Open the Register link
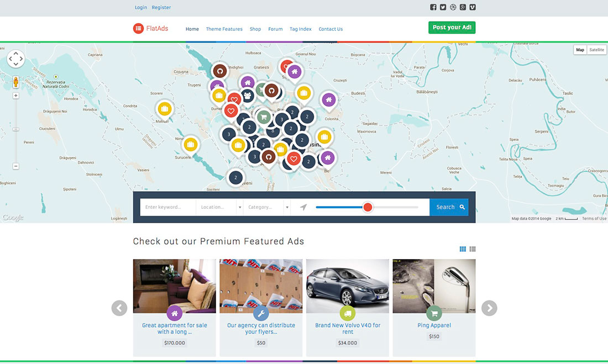Screen dimensions: 608x364 click(x=161, y=7)
